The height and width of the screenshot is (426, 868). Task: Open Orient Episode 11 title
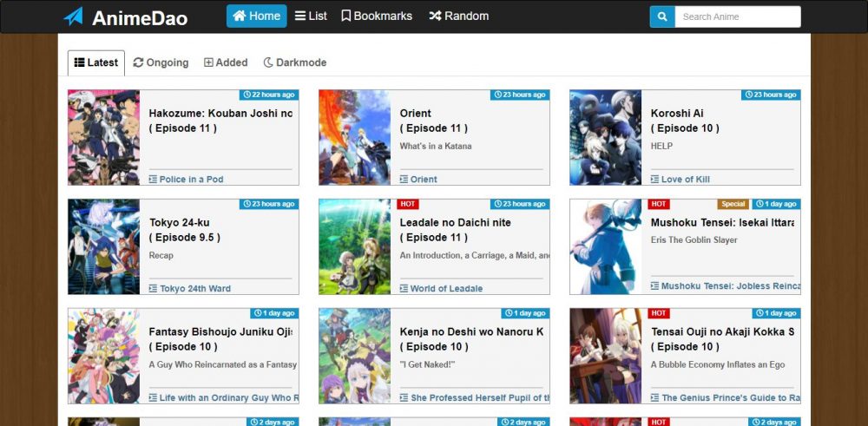tap(433, 121)
